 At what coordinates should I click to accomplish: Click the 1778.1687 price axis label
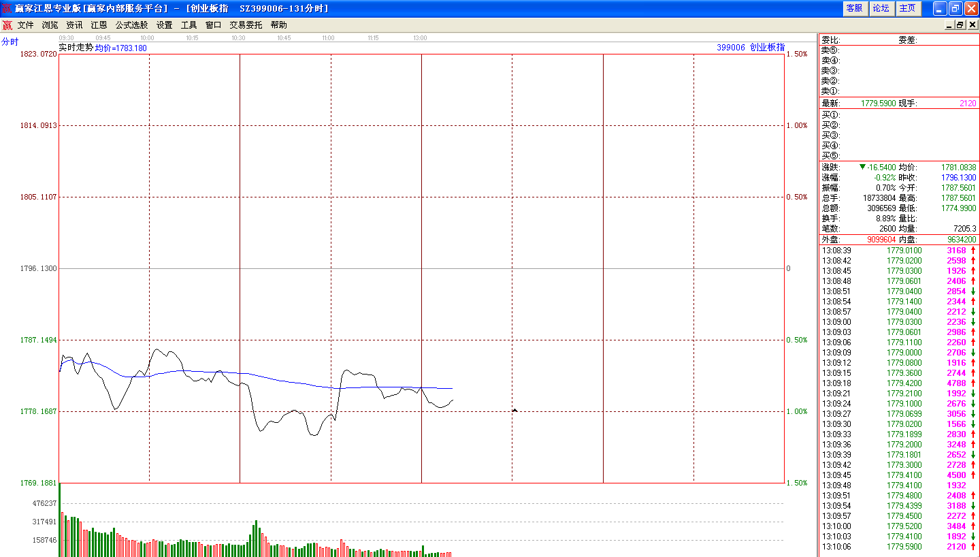pyautogui.click(x=39, y=411)
